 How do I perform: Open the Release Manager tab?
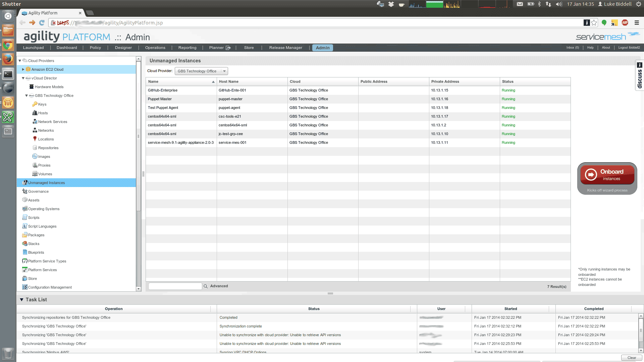point(286,48)
